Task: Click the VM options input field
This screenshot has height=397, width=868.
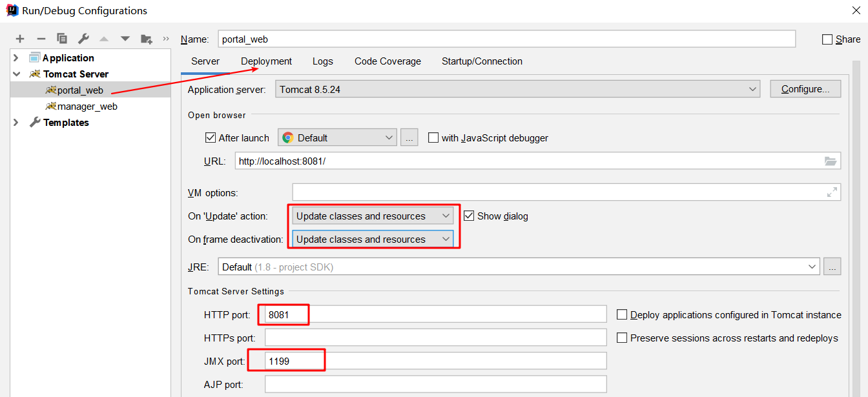Action: pos(566,192)
